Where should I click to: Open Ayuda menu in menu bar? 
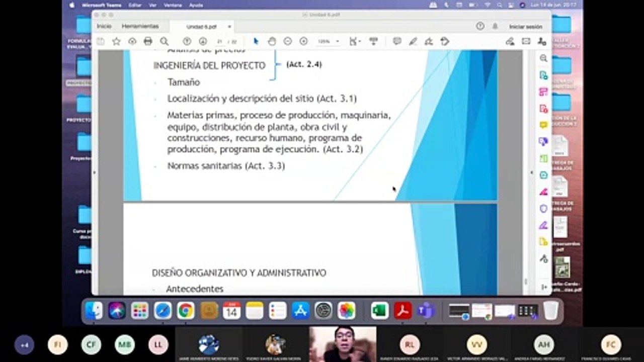(196, 5)
